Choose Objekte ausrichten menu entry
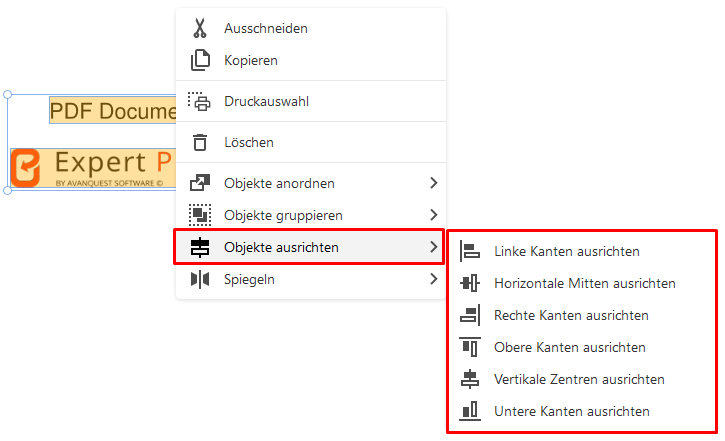725x441 pixels. coord(309,247)
